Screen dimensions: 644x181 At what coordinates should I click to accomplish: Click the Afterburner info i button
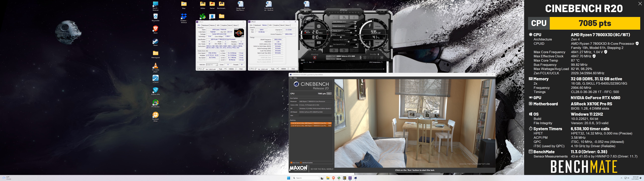pyautogui.click(x=354, y=17)
